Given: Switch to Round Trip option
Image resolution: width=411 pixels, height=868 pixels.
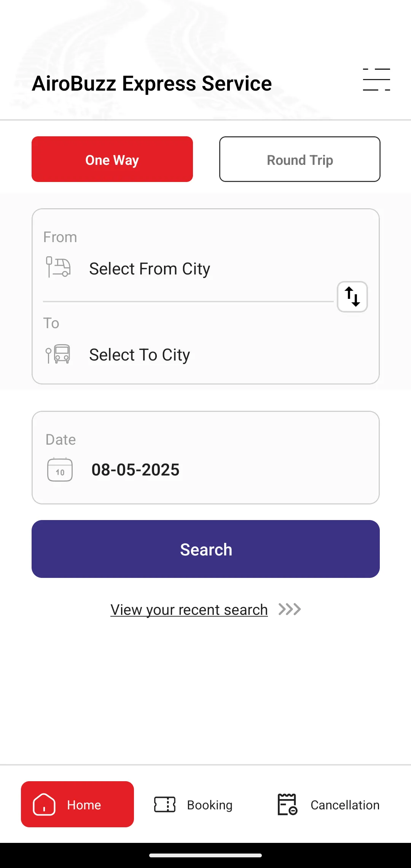Looking at the screenshot, I should point(300,159).
